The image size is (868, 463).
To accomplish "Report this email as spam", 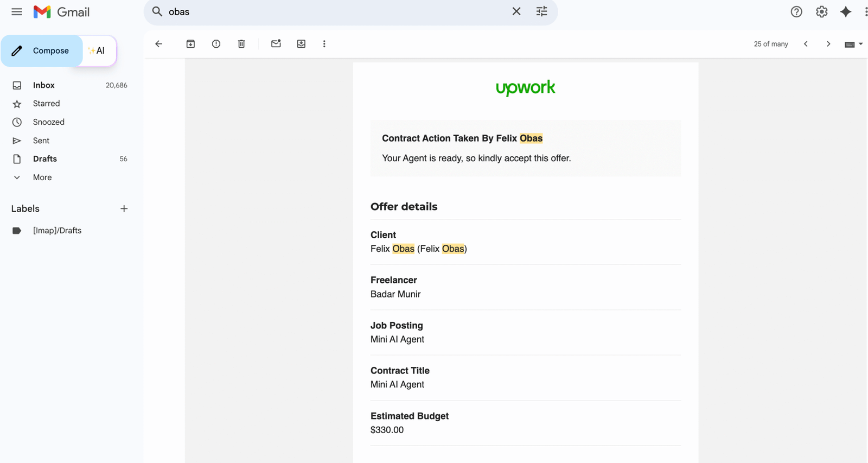I will pyautogui.click(x=216, y=44).
